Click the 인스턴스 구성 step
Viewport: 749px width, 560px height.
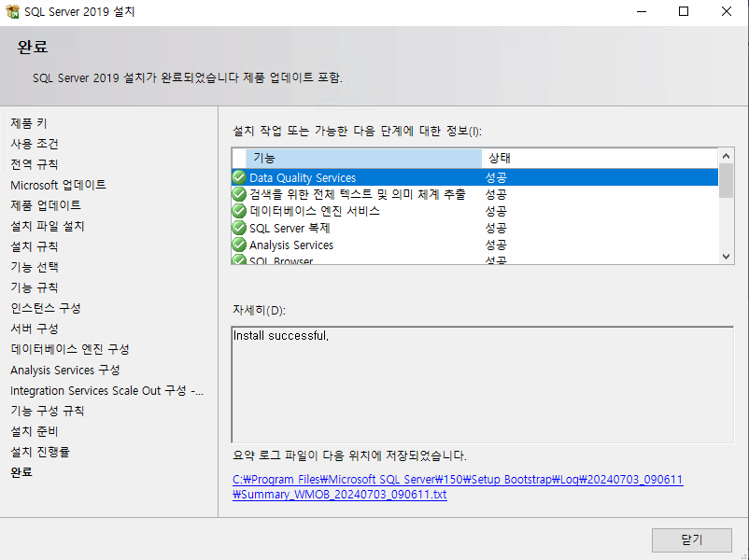coord(46,308)
